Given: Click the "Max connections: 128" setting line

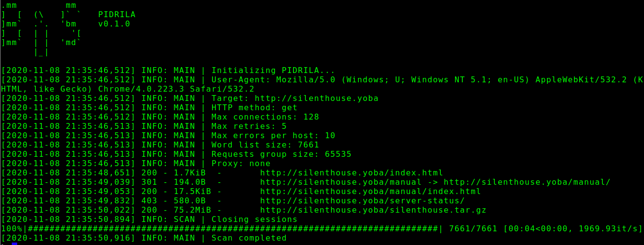Looking at the screenshot, I should click(265, 117).
